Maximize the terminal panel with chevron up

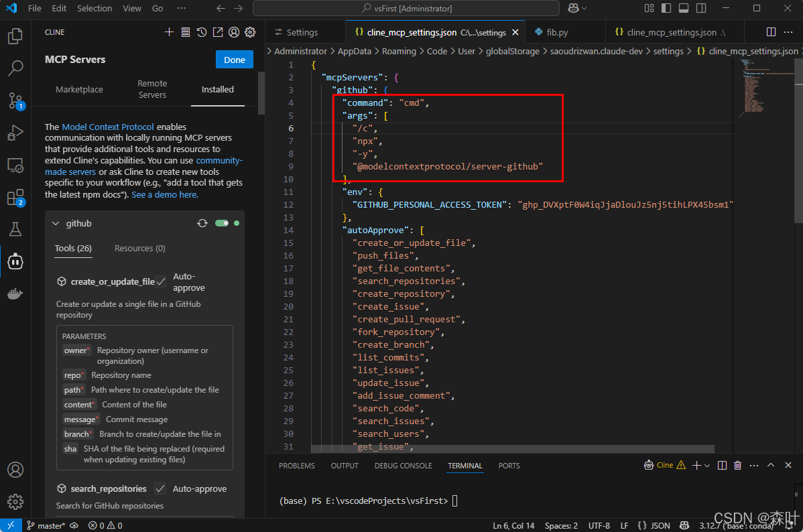pos(771,466)
